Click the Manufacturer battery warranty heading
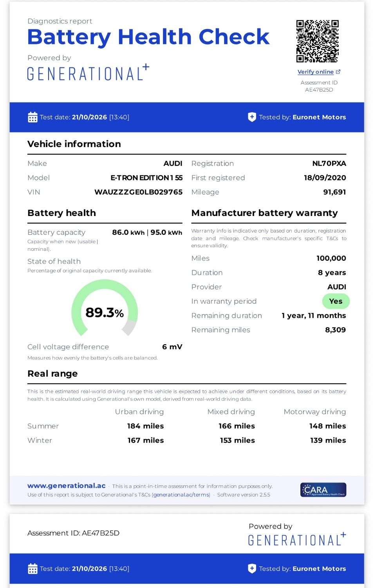 coord(264,213)
